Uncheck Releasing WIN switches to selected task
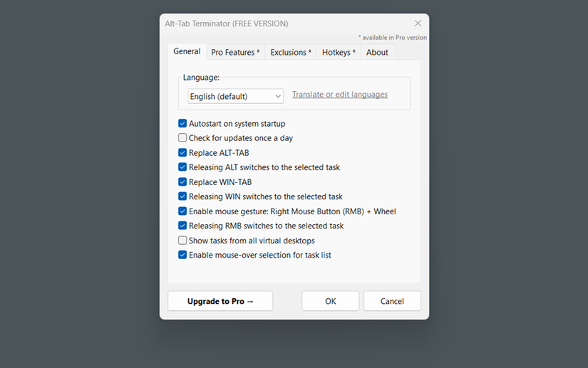Image resolution: width=588 pixels, height=368 pixels. pyautogui.click(x=182, y=196)
